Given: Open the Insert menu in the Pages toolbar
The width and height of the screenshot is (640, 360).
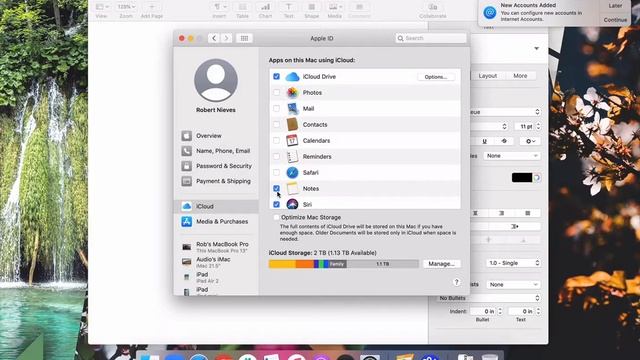Looking at the screenshot, I should point(220,11).
